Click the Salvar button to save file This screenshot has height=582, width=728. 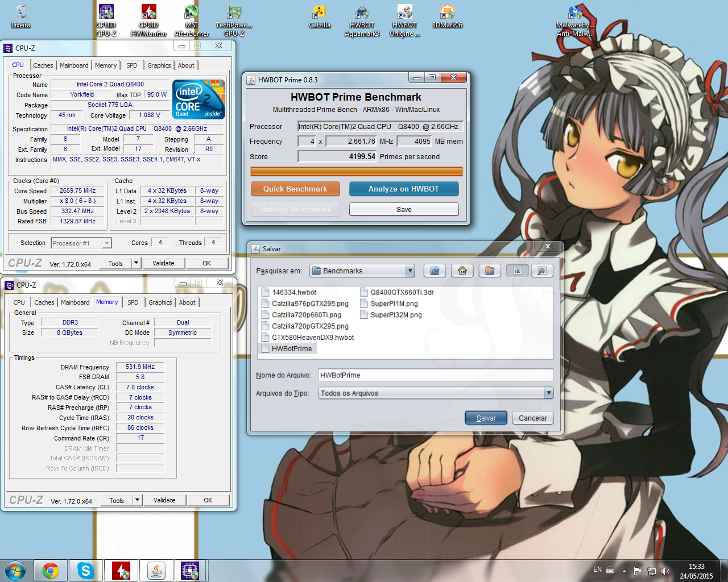[486, 418]
